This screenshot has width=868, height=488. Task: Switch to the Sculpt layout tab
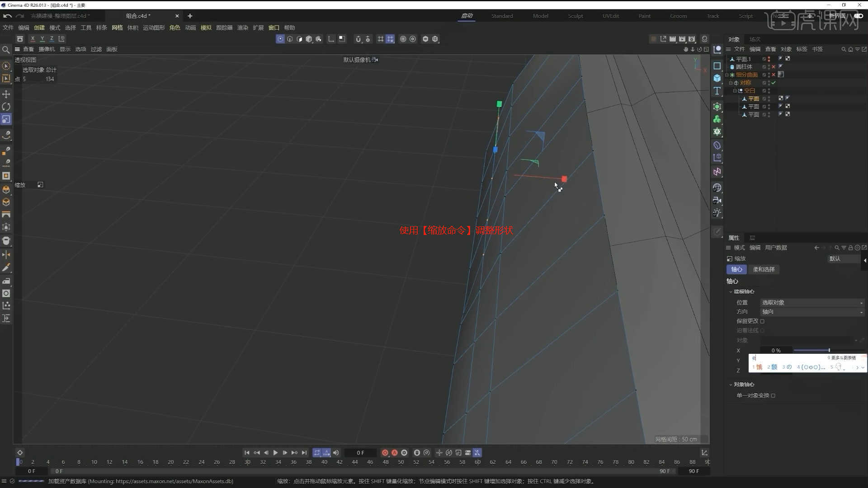pos(575,16)
